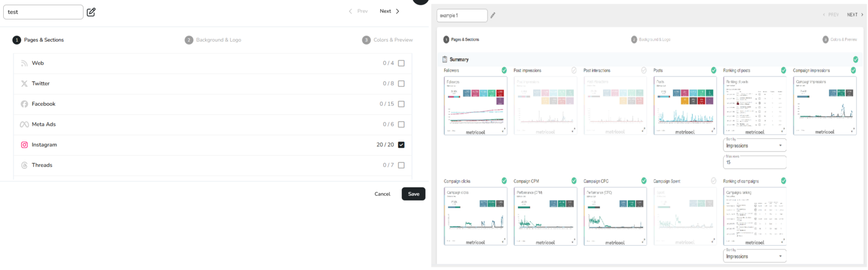Click the Max rows input field
868x270 pixels.
754,162
